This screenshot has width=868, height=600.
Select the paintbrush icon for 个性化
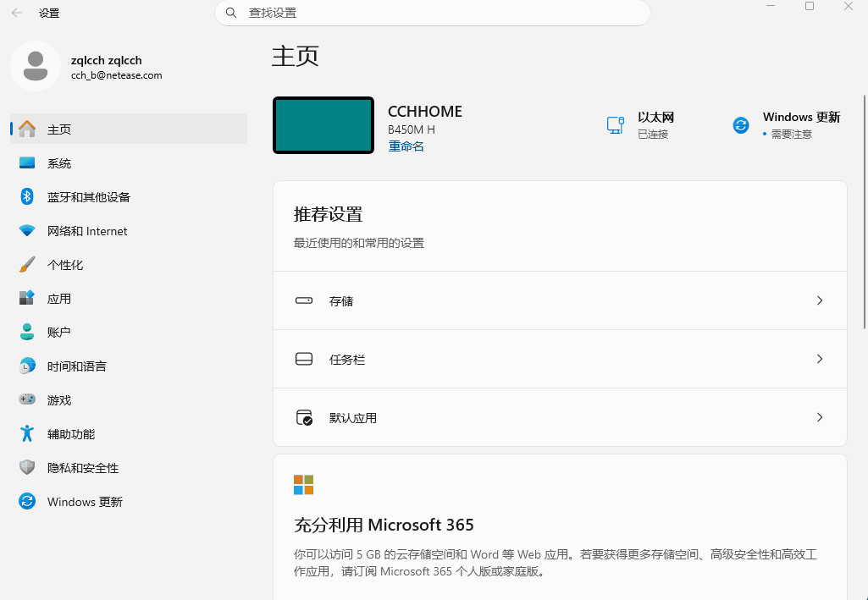point(26,264)
